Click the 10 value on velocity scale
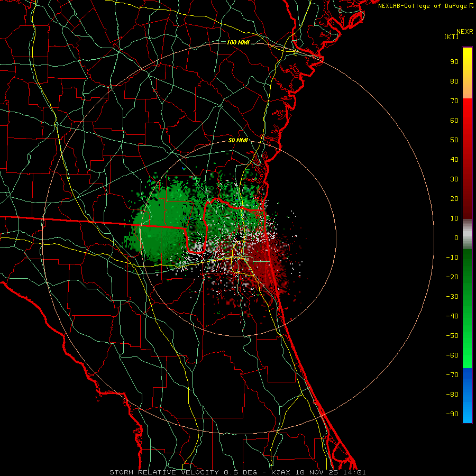This screenshot has width=476, height=476. point(454,218)
